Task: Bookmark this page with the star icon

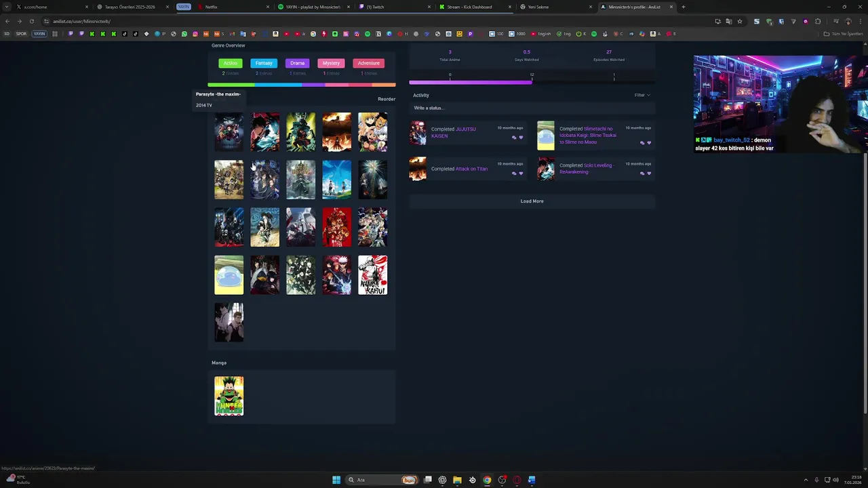Action: click(x=740, y=21)
